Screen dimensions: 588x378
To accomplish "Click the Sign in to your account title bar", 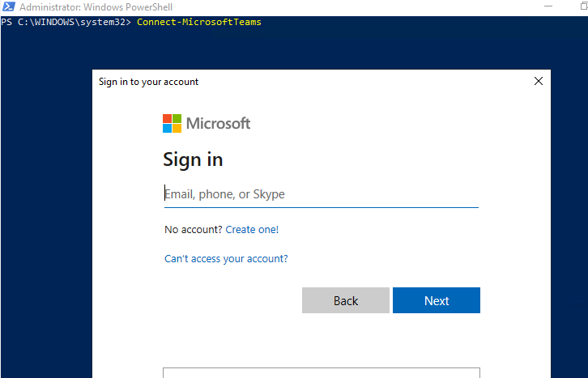I will (148, 82).
